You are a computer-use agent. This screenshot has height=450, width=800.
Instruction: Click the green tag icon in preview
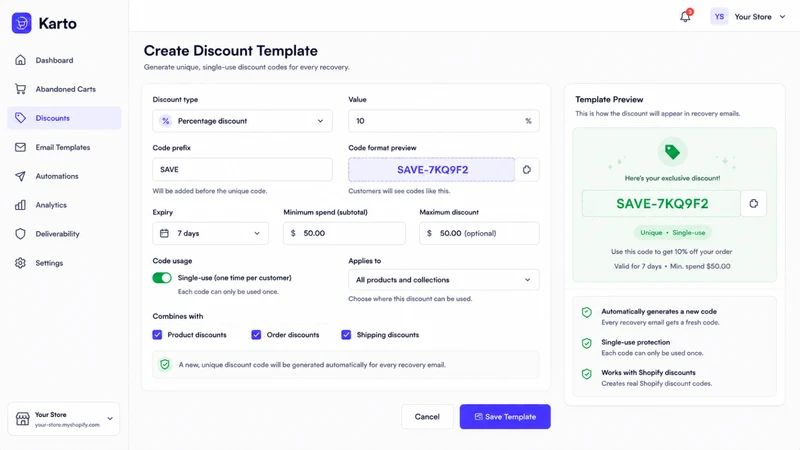[672, 152]
